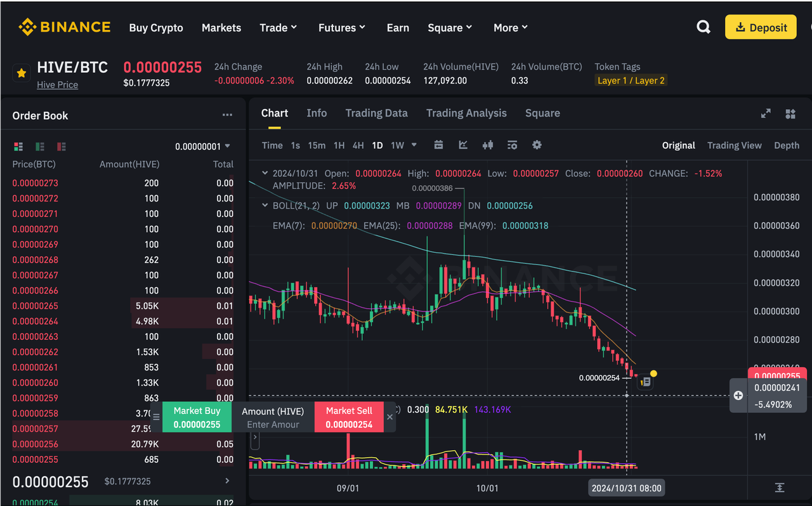The width and height of the screenshot is (812, 506).
Task: Show both buy and sell orders view
Action: (18, 146)
